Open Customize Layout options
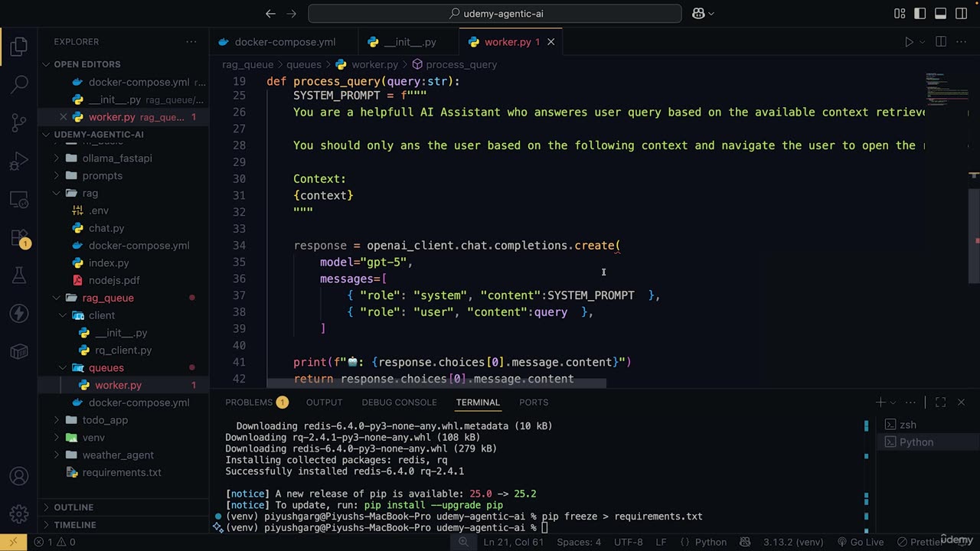 [900, 13]
